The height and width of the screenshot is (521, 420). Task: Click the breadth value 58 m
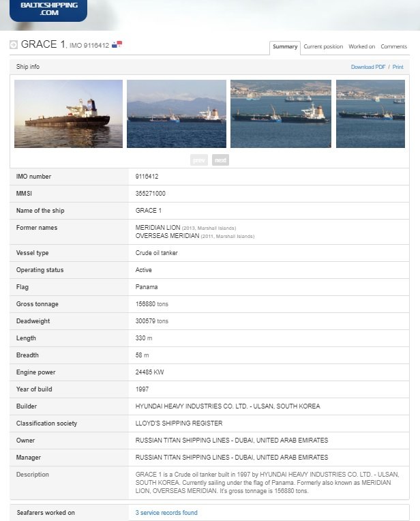(x=142, y=355)
